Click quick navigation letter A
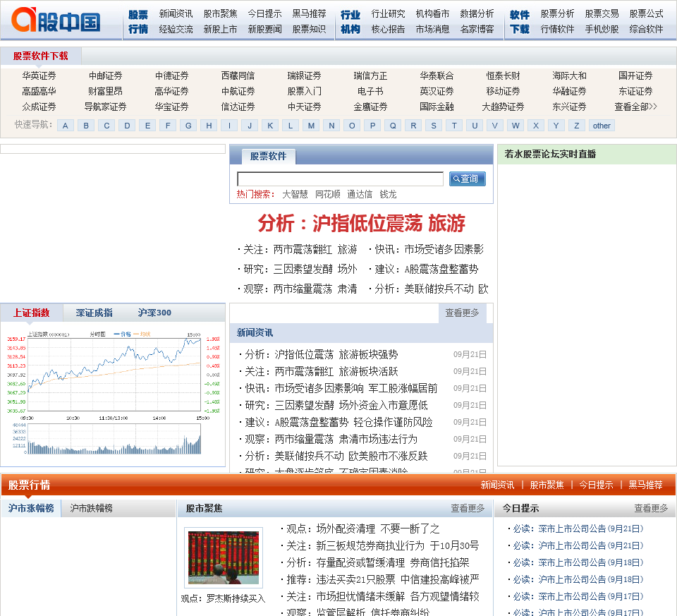Viewport: 677px width, 616px height. (x=65, y=126)
